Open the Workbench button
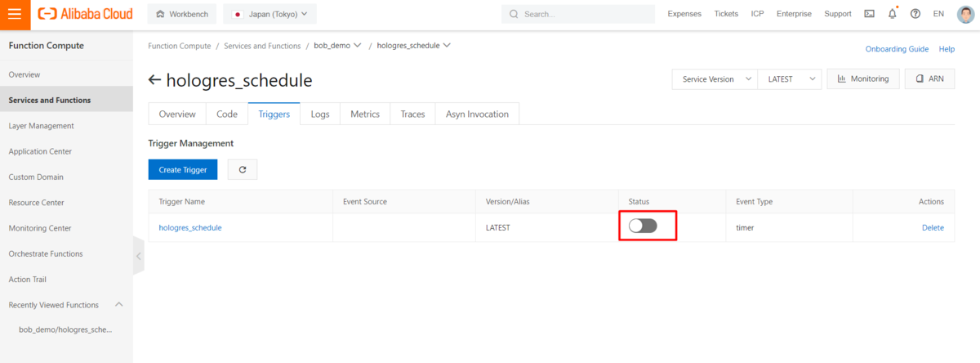This screenshot has width=980, height=363. click(181, 14)
